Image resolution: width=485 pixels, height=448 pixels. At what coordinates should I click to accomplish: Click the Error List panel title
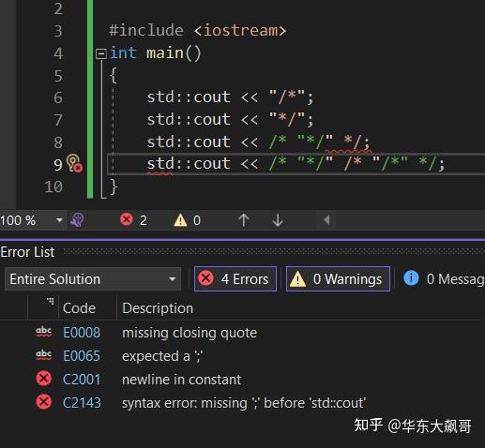(x=27, y=252)
